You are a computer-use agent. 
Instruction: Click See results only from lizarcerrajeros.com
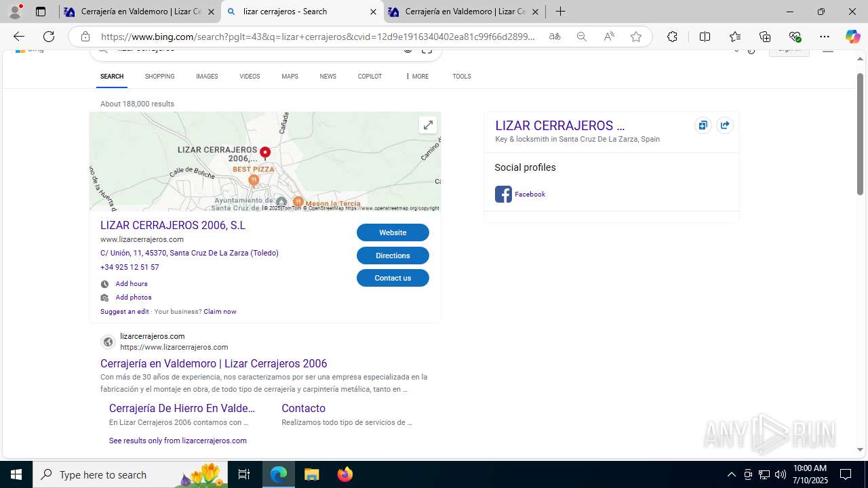pyautogui.click(x=178, y=441)
